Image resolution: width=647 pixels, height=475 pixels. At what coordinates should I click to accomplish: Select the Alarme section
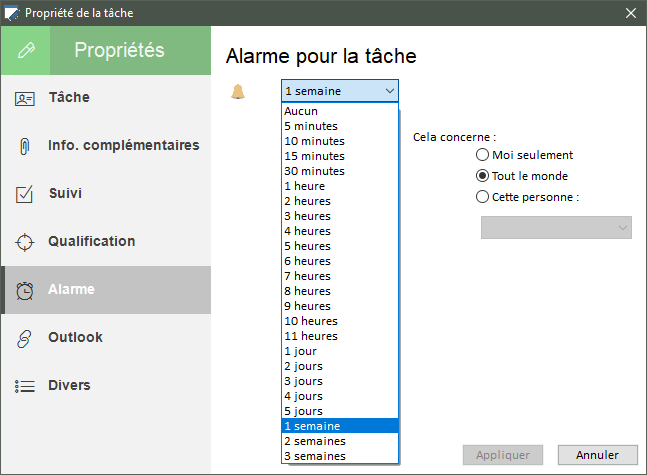106,290
